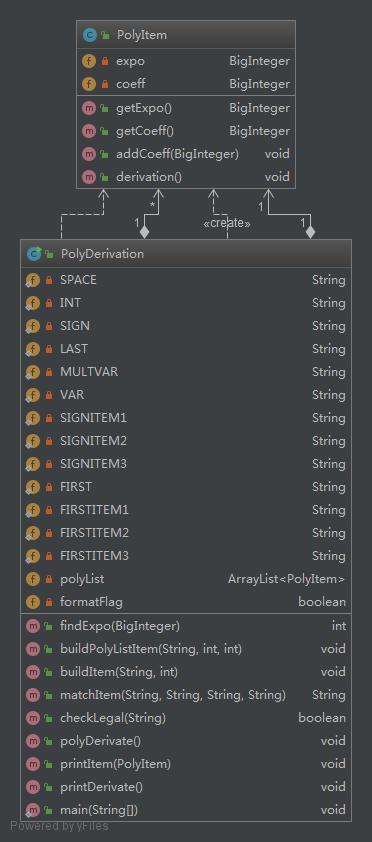Click the field icon beside VAR
The width and height of the screenshot is (372, 842).
click(32, 395)
